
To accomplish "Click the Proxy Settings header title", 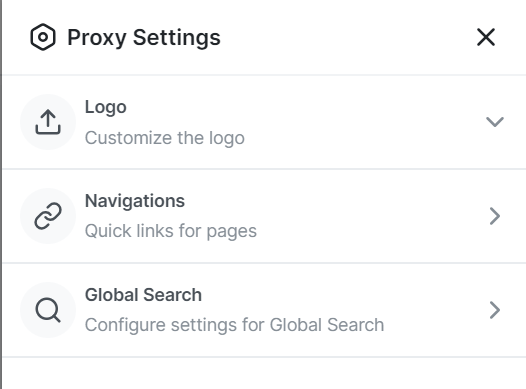I will pos(144,37).
